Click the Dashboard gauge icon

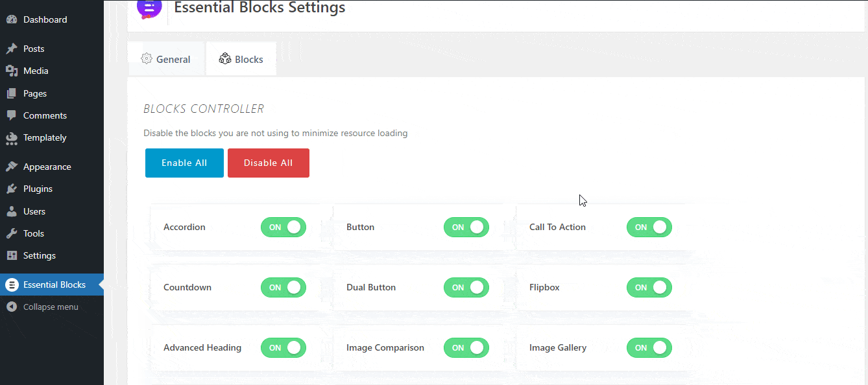click(x=11, y=19)
